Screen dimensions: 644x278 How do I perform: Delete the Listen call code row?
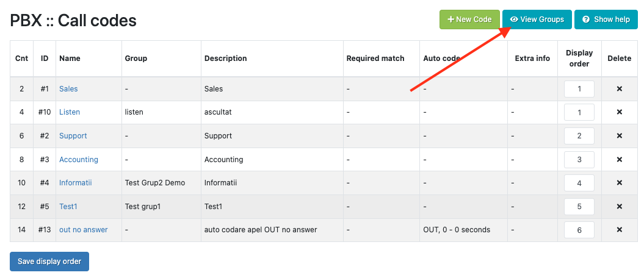coord(619,112)
